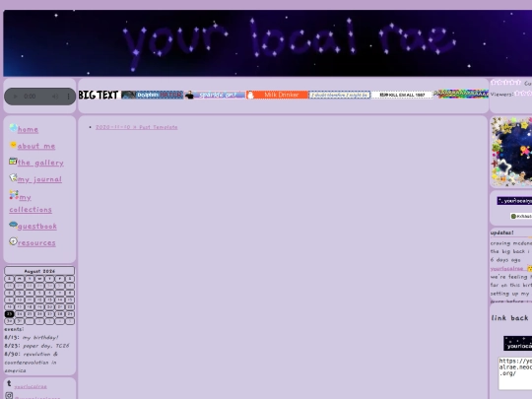Select day 30 in the calendar
532x399 pixels.
(x=10, y=321)
